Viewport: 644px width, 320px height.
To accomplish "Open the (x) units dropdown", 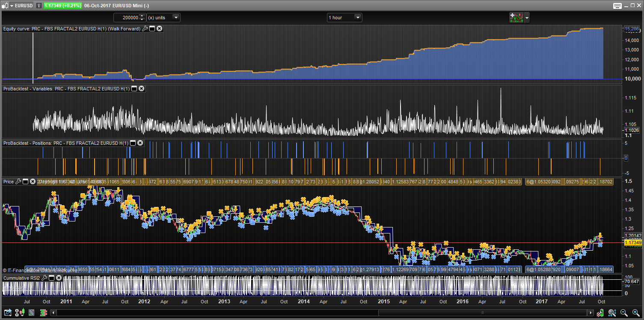I will point(175,18).
